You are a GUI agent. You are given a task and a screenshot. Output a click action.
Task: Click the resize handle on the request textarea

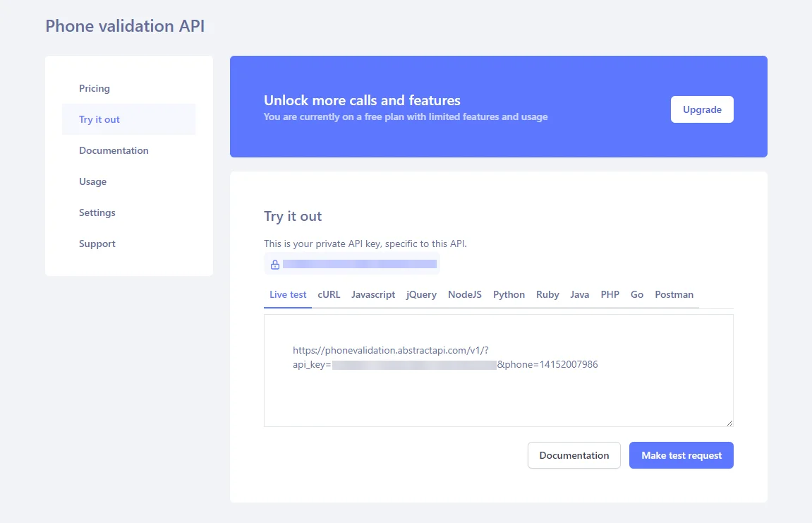coord(730,422)
